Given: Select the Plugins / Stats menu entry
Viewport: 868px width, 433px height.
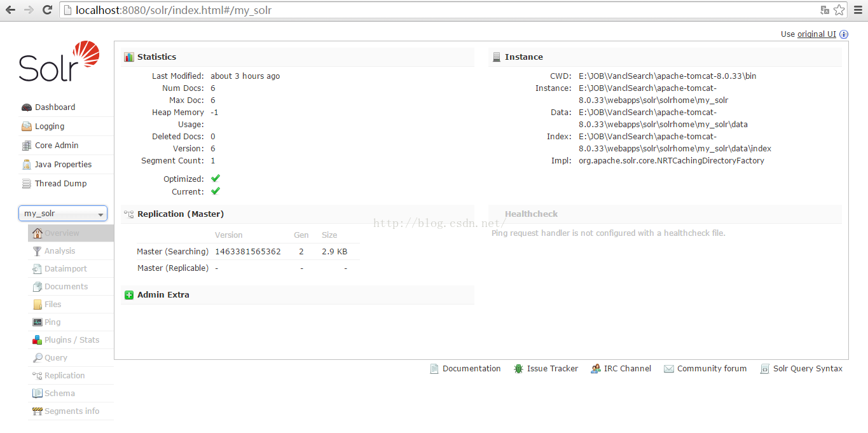Looking at the screenshot, I should [x=71, y=340].
